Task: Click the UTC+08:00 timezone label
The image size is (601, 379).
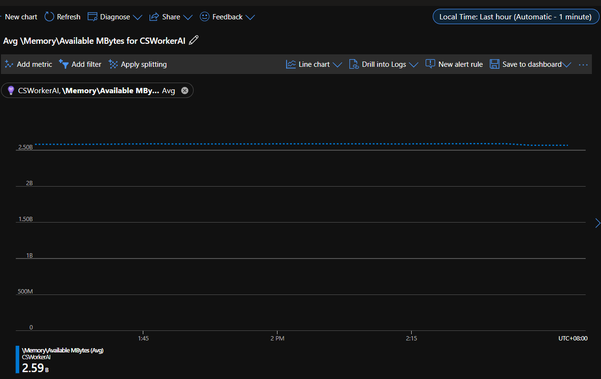Action: click(573, 338)
